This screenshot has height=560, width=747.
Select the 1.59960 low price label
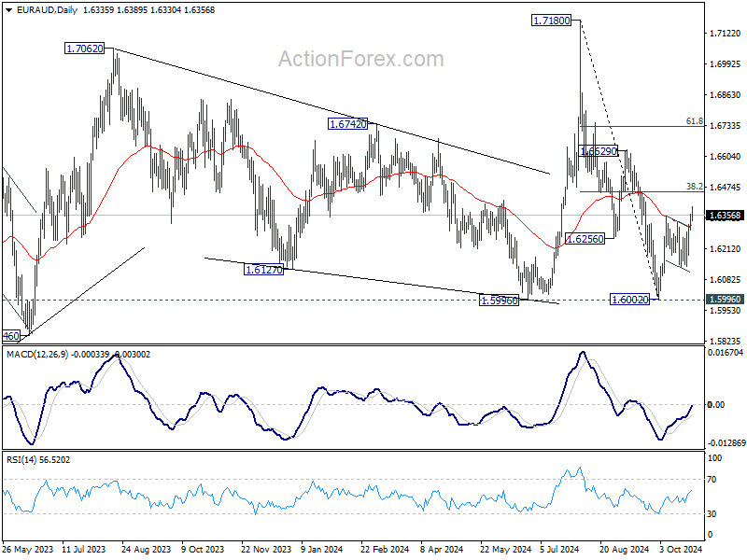pos(499,301)
